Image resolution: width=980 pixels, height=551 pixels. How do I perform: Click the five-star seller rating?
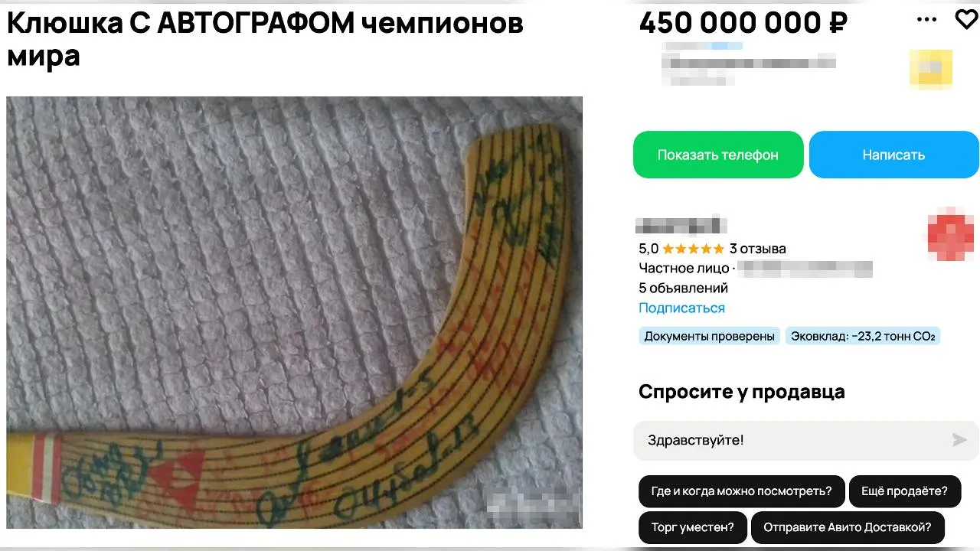[x=693, y=249]
